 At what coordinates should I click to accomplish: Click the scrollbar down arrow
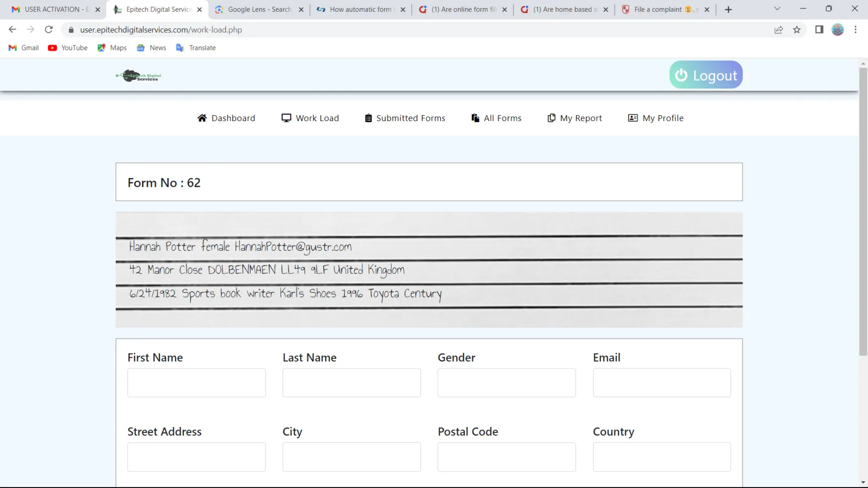coord(863,483)
